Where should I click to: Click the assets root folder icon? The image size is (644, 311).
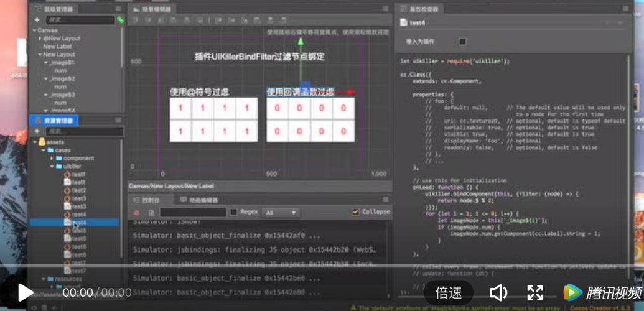(x=42, y=142)
